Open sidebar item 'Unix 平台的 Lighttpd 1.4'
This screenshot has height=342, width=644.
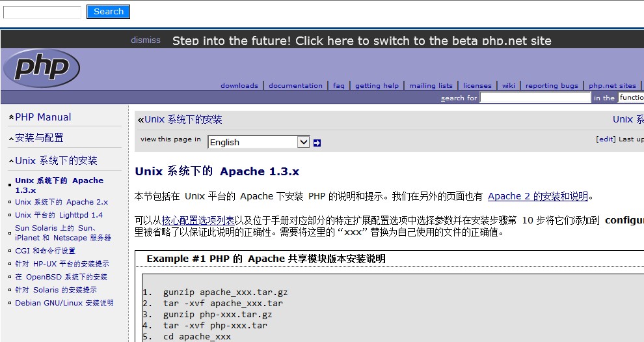click(59, 215)
